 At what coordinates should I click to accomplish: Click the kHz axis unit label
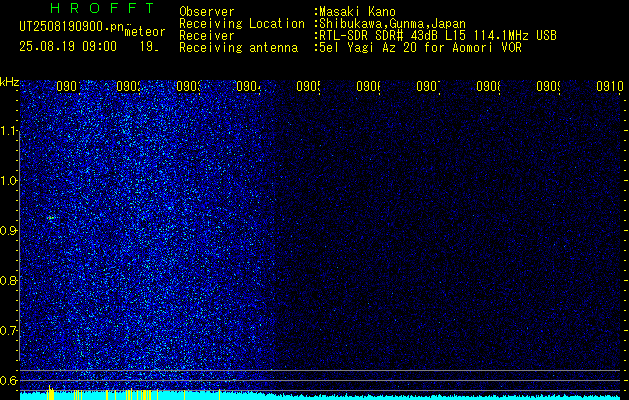[x=9, y=82]
